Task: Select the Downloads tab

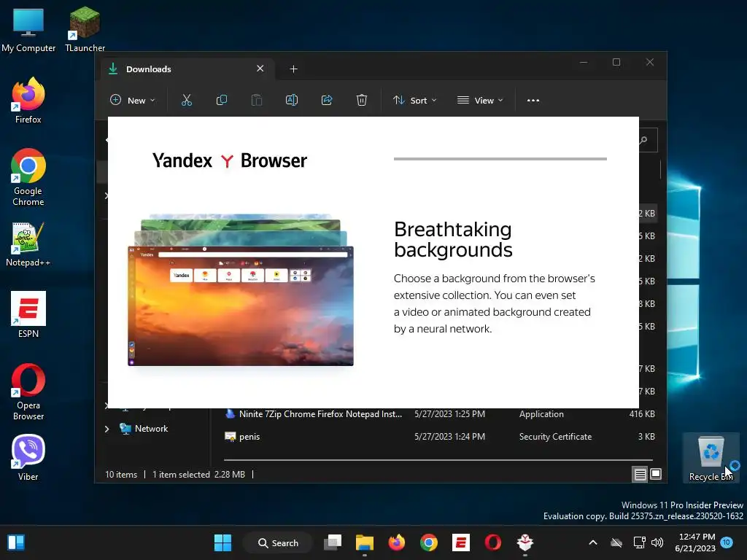Action: pos(186,69)
